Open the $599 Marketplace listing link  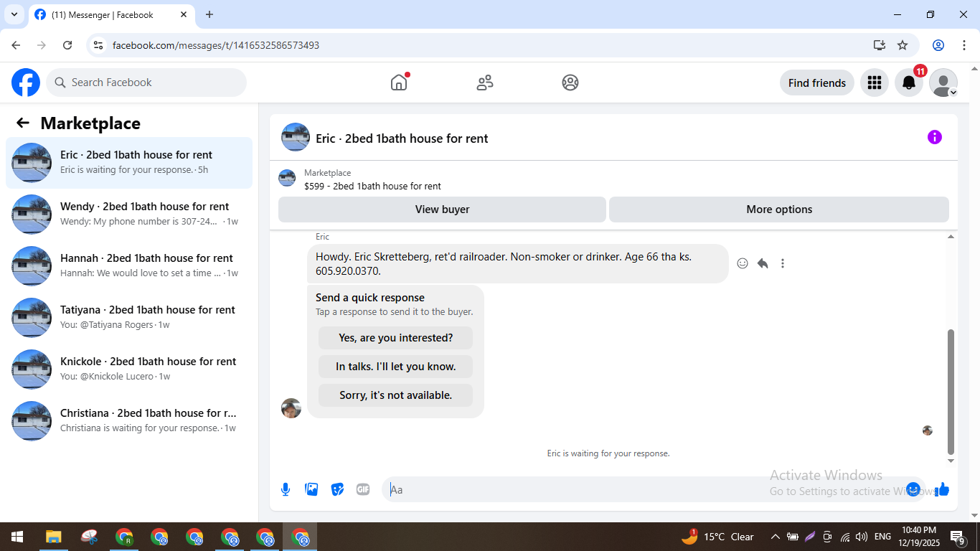tap(372, 186)
